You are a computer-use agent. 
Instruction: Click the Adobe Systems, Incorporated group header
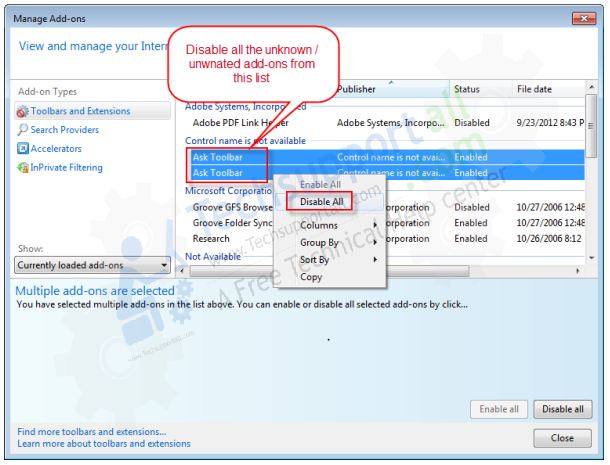[x=245, y=107]
